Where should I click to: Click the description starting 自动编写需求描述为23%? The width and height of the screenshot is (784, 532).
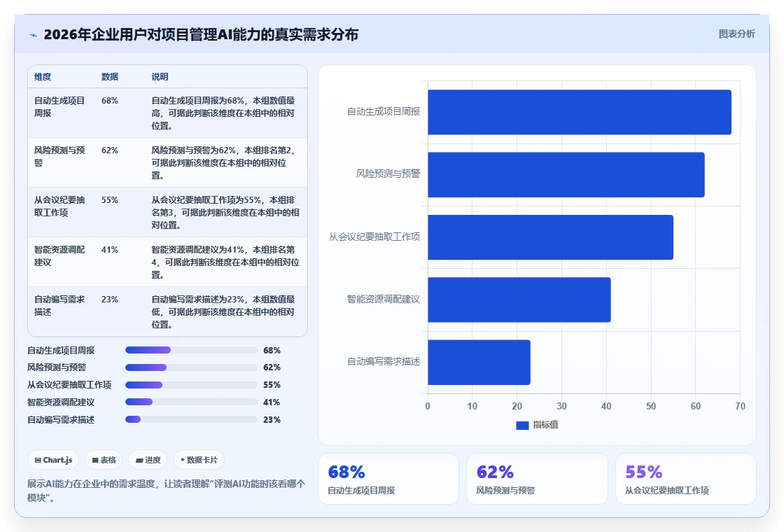pos(223,311)
